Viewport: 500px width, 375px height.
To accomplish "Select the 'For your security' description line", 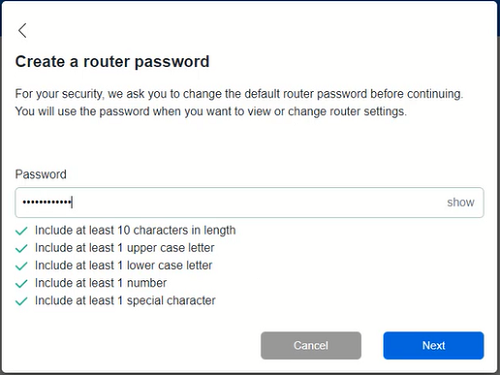I will pyautogui.click(x=239, y=94).
